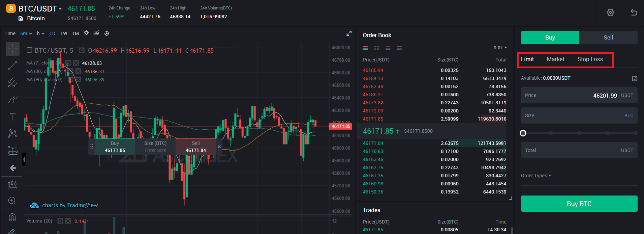Click the green Buy BTC button
644x234 pixels.
click(x=579, y=204)
